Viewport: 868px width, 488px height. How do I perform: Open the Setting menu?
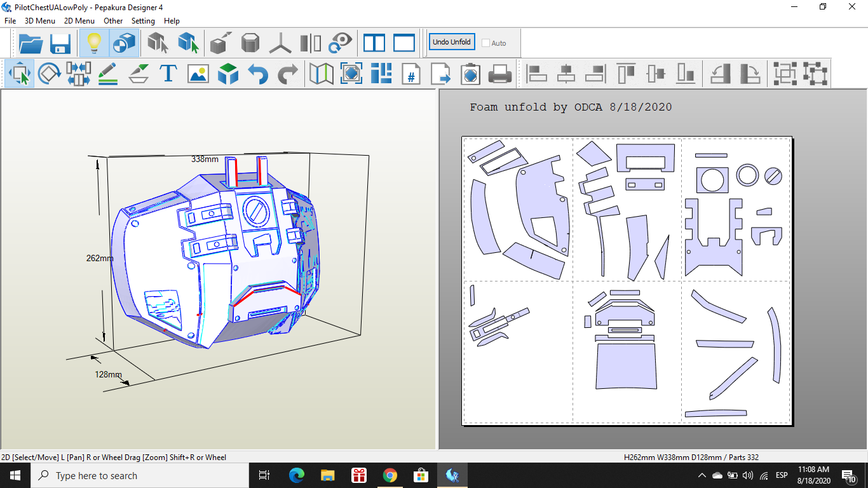(143, 21)
